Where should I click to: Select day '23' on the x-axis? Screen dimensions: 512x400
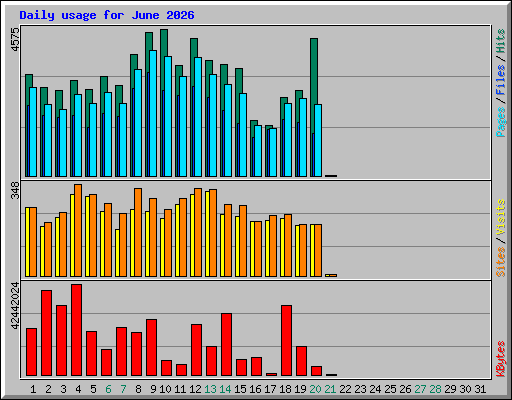[x=360, y=389]
